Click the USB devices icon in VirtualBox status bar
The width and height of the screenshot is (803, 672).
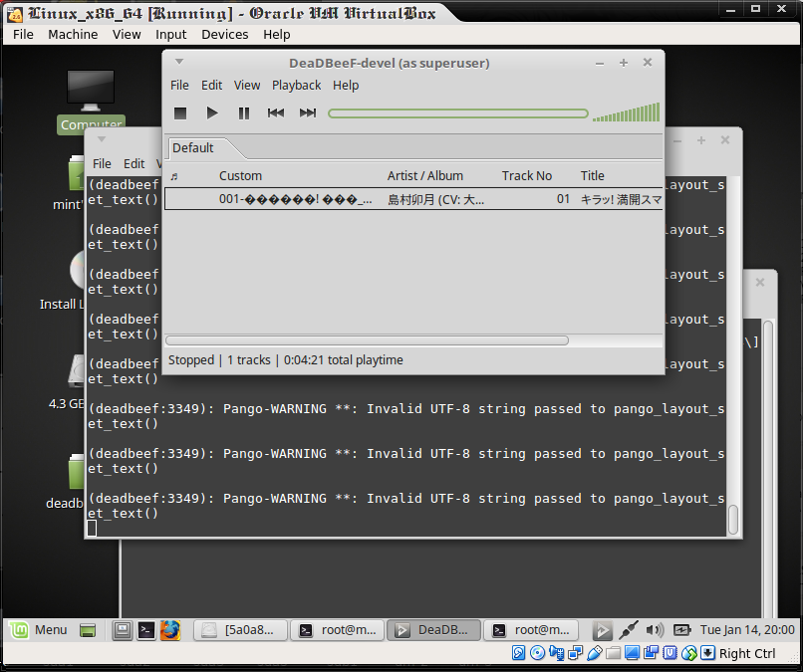596,652
